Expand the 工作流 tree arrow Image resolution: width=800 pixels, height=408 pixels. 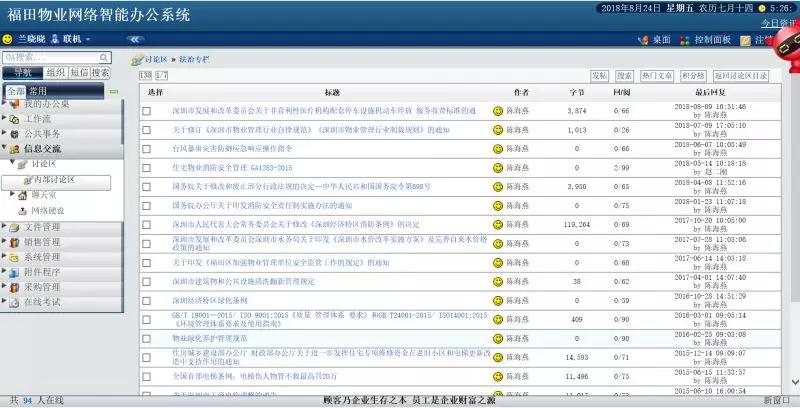(5, 118)
